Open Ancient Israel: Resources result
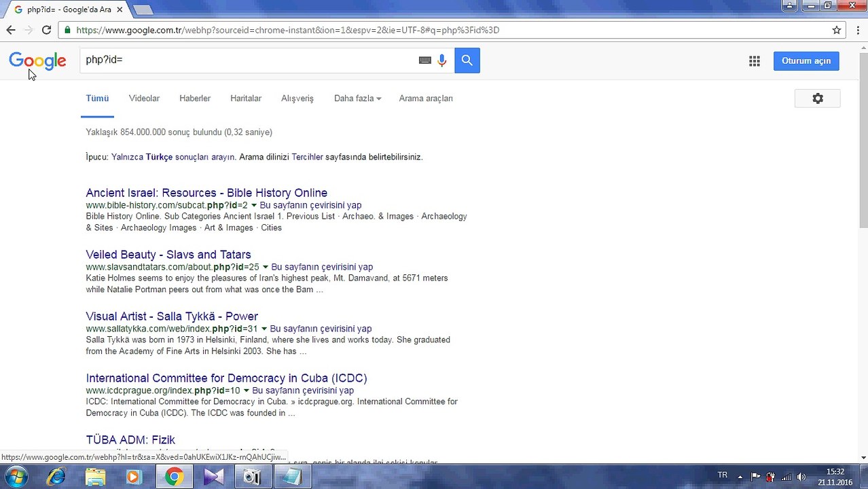 (206, 193)
